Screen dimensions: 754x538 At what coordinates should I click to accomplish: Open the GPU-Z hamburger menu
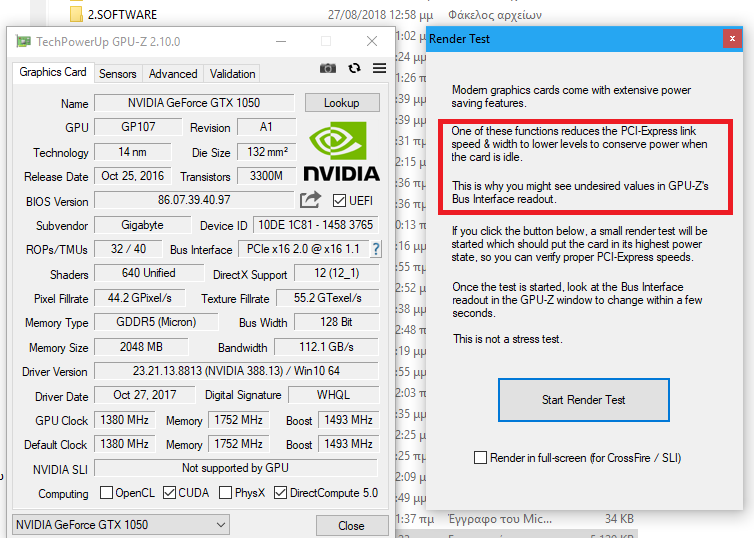click(x=379, y=68)
